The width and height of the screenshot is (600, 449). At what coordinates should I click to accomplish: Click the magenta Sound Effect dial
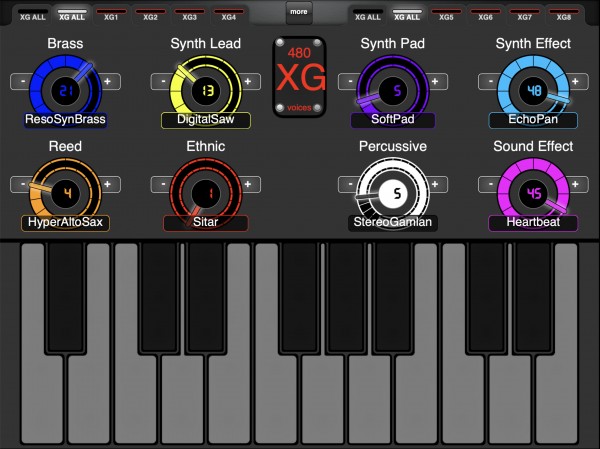tap(533, 194)
